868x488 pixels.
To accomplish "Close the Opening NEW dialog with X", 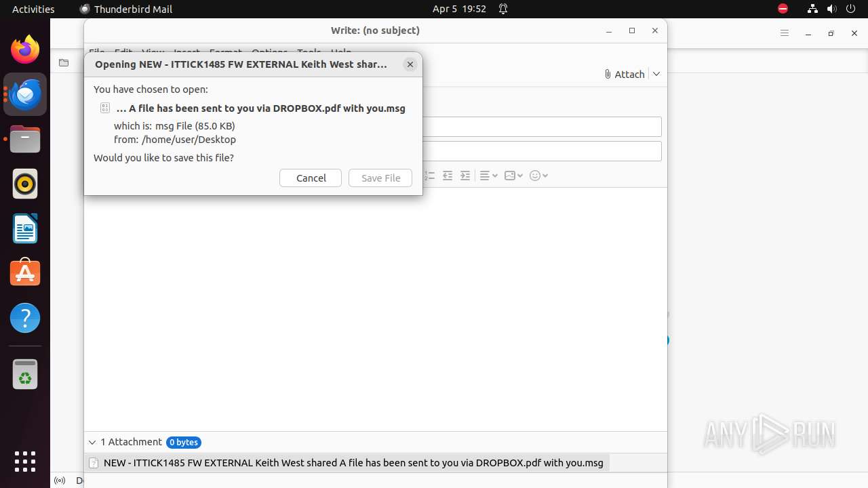I will coord(410,64).
